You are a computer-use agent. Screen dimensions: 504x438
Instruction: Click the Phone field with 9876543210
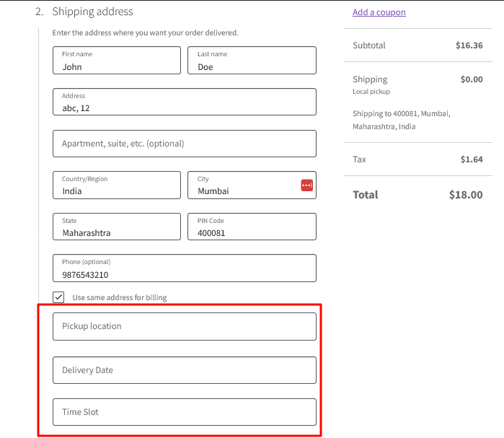[x=185, y=268]
